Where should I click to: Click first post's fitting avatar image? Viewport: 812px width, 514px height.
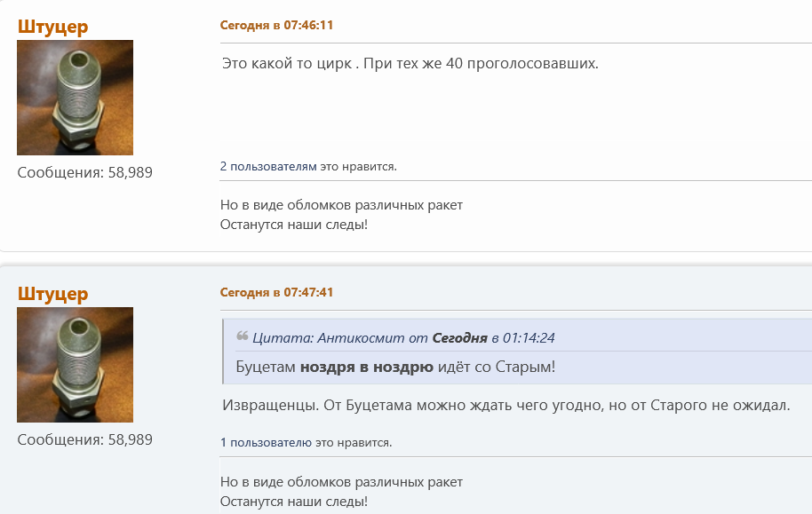point(76,98)
